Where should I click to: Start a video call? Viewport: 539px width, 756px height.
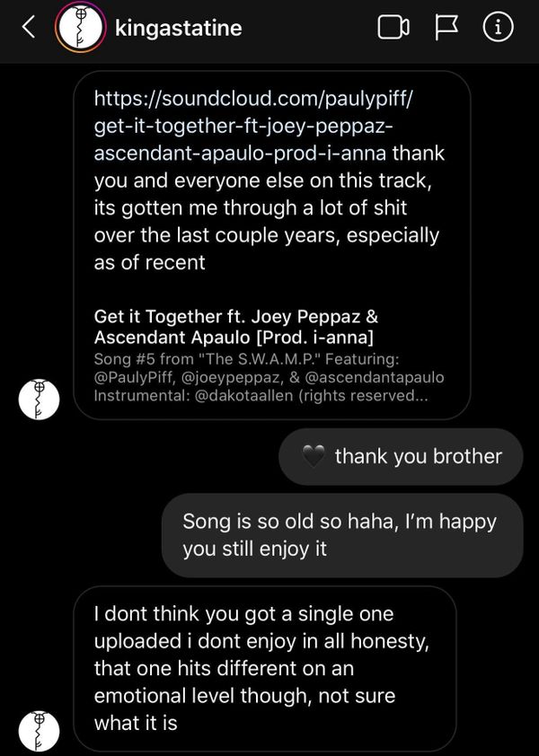click(393, 29)
